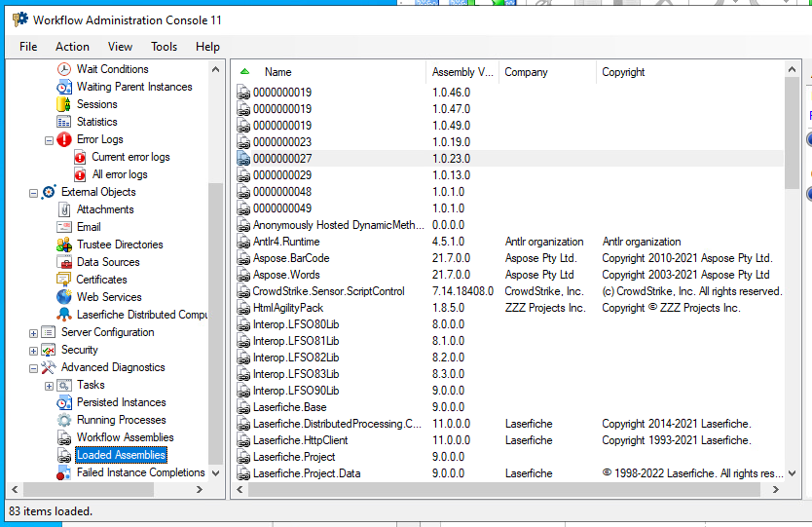Click the Email envelope icon
Viewport: 812px width, 527px height.
63,227
